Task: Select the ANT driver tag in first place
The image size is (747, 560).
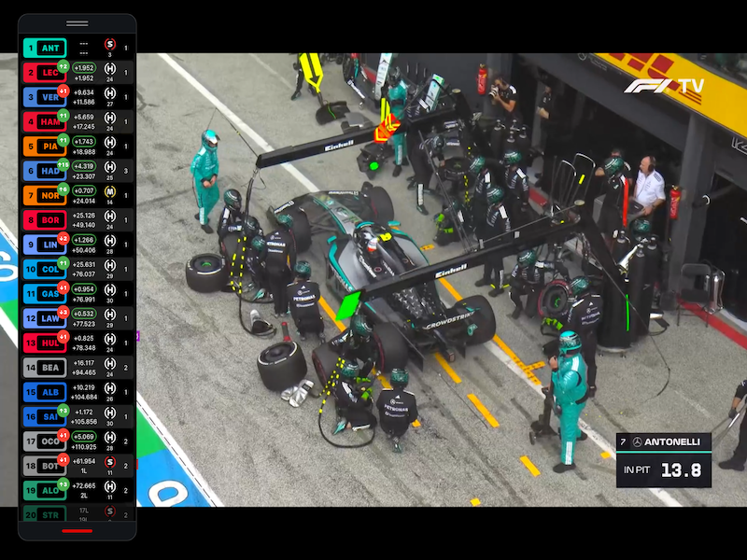Action: click(x=45, y=48)
